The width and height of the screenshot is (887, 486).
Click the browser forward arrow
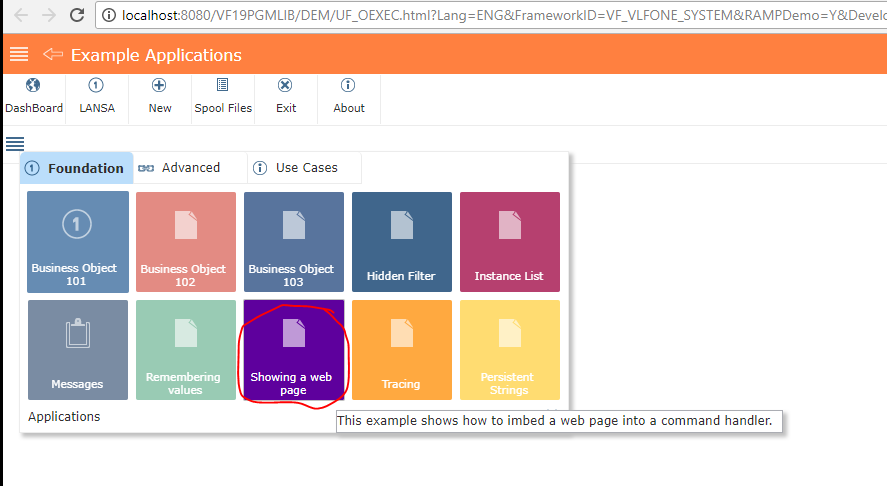coord(49,15)
